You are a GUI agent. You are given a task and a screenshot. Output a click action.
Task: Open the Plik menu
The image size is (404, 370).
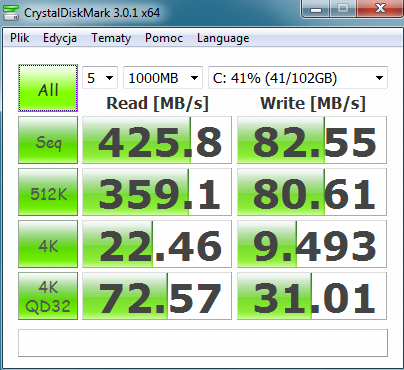click(x=19, y=38)
